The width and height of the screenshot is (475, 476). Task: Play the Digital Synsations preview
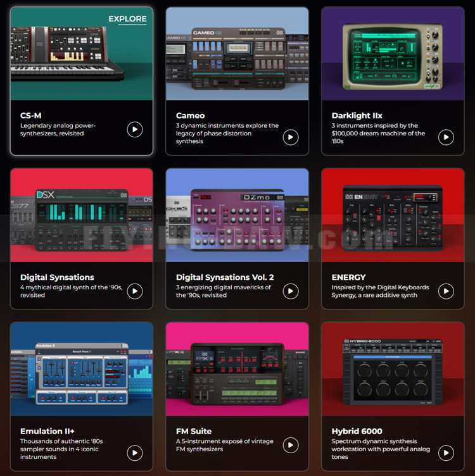[x=135, y=291]
